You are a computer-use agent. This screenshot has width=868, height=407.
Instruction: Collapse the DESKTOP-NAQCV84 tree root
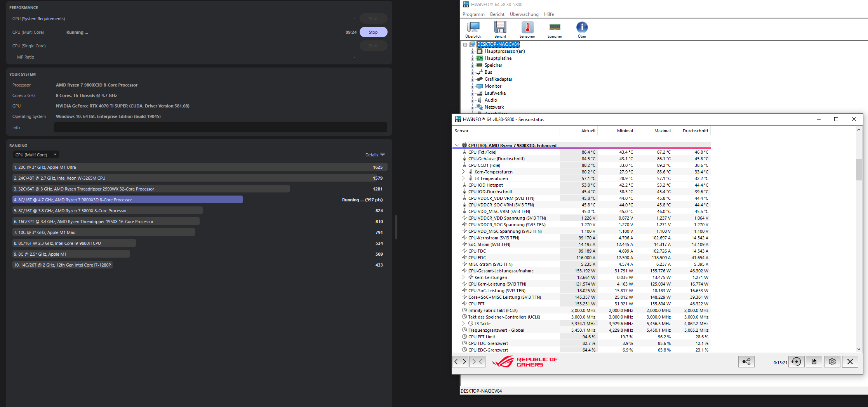tap(465, 45)
